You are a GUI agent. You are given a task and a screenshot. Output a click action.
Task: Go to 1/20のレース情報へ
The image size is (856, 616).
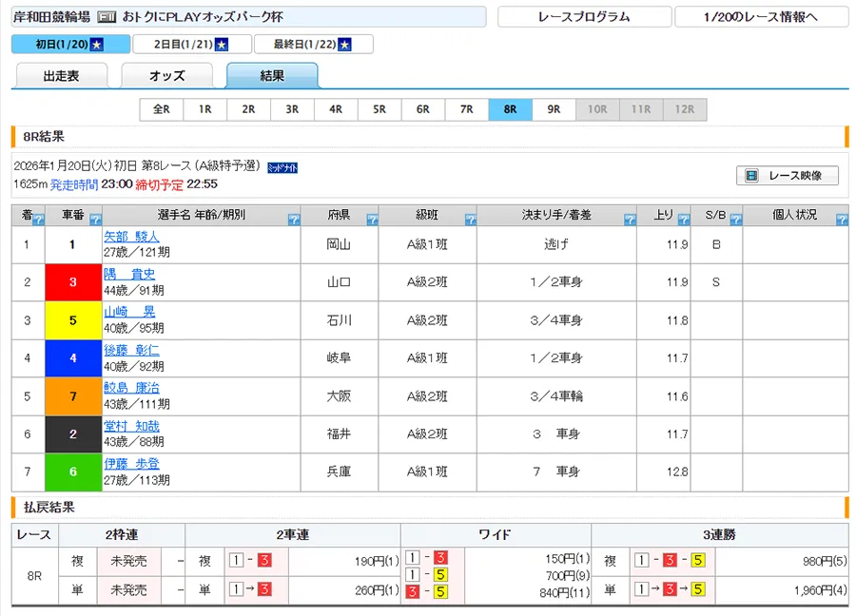tap(761, 17)
